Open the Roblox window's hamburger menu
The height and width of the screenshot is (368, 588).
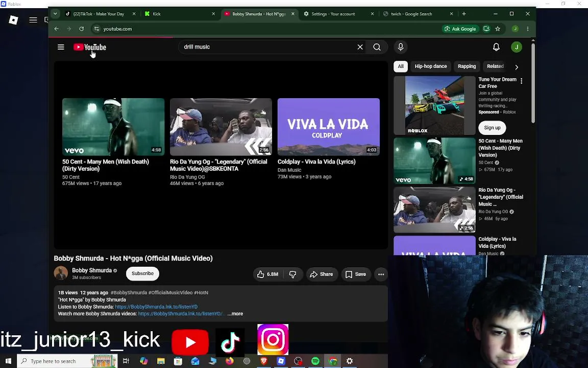pyautogui.click(x=33, y=20)
